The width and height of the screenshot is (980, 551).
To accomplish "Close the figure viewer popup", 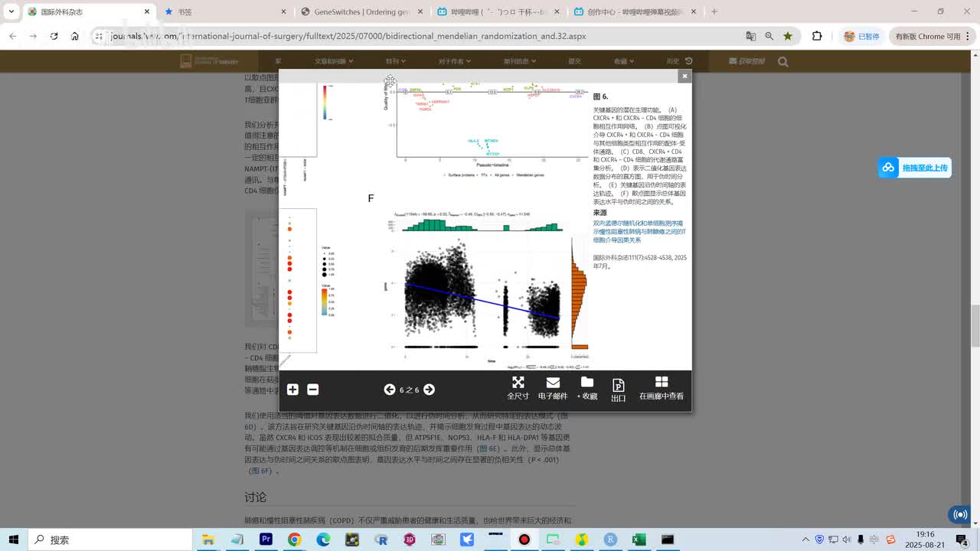I will [684, 76].
